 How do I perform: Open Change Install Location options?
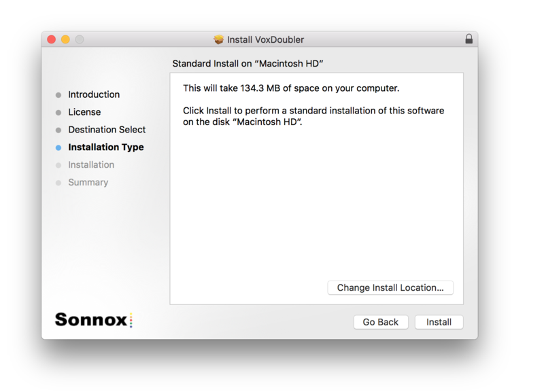390,287
